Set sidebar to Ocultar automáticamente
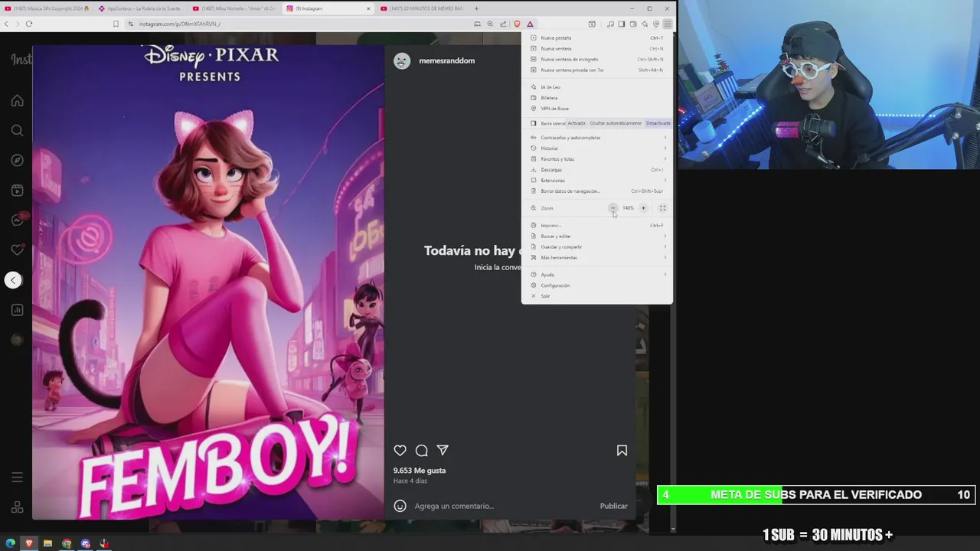The height and width of the screenshot is (551, 980). click(x=616, y=123)
